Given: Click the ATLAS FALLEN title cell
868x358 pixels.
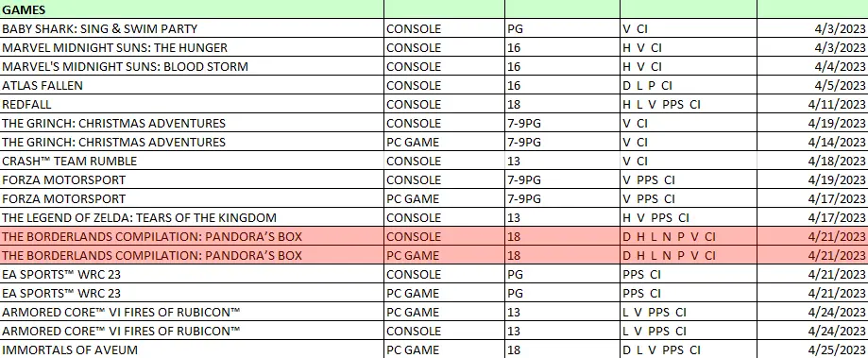Looking at the screenshot, I should click(192, 85).
